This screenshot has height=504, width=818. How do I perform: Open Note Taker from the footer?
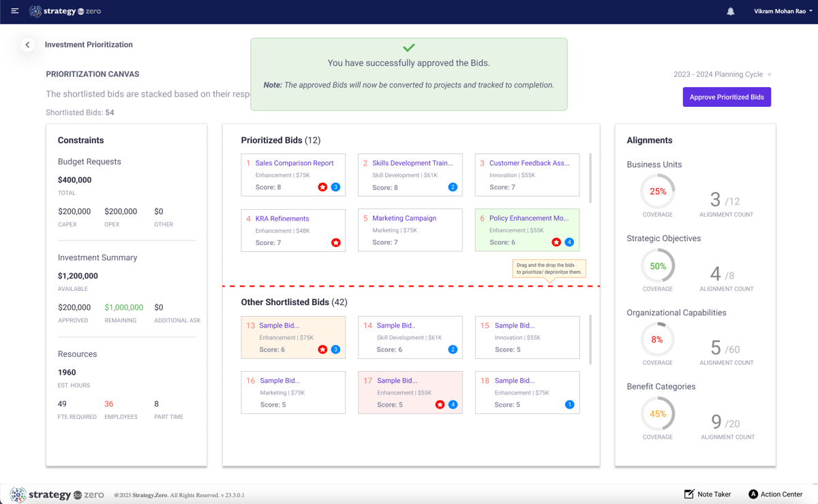(x=707, y=494)
